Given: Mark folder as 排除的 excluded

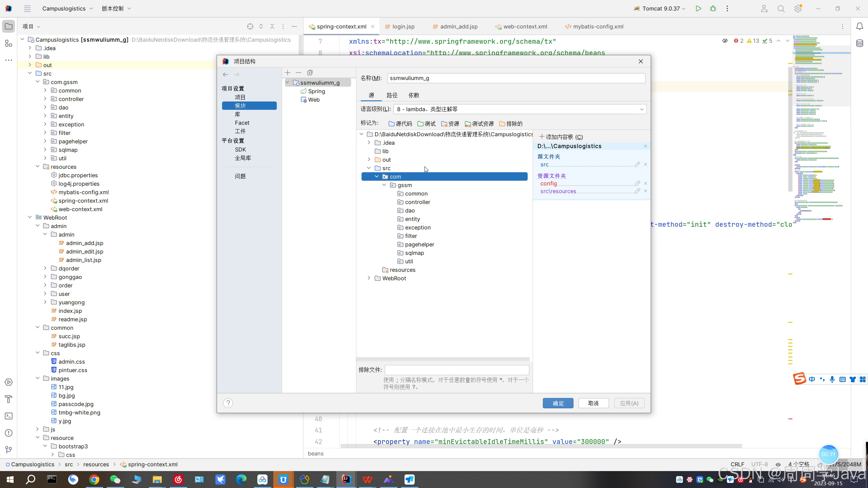Looking at the screenshot, I should point(511,124).
